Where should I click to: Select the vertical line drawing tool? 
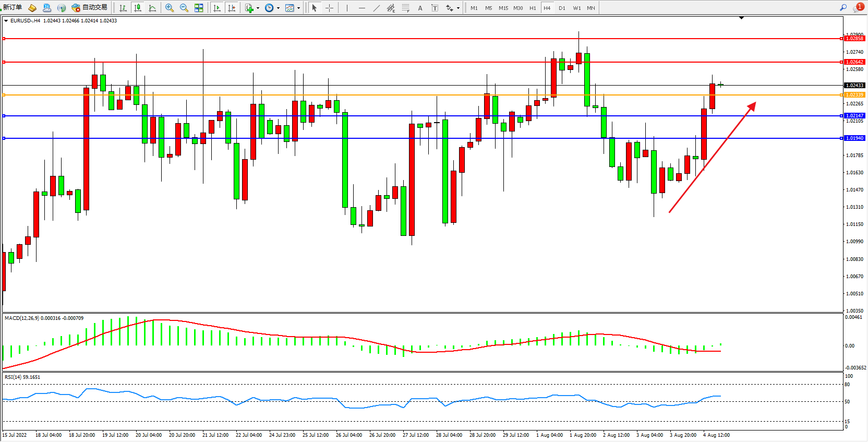(347, 8)
